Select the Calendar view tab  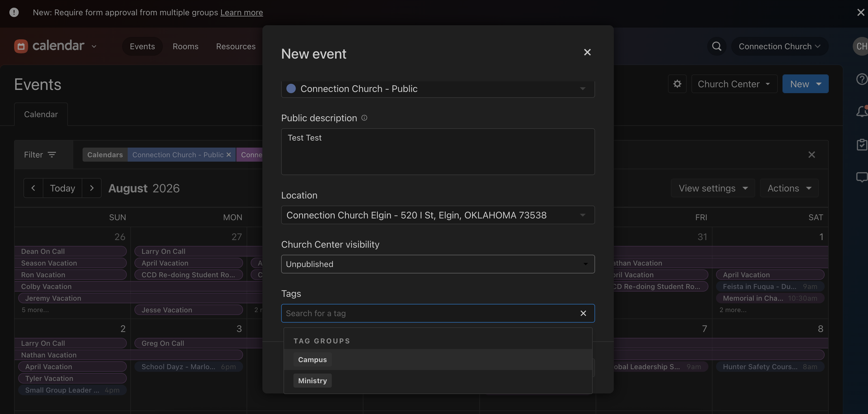point(41,114)
